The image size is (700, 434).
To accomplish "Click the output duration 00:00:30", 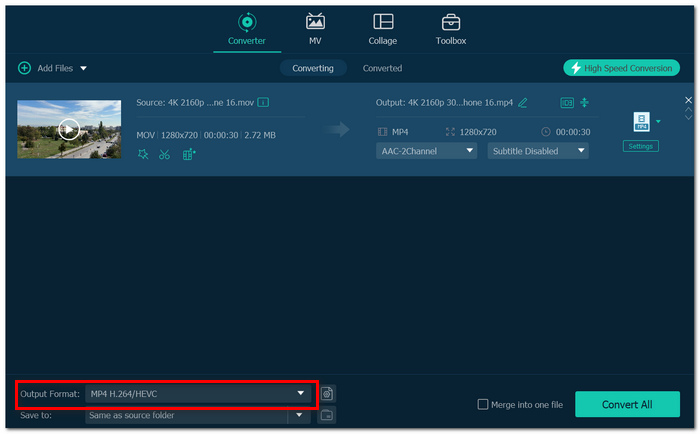I will pos(573,132).
